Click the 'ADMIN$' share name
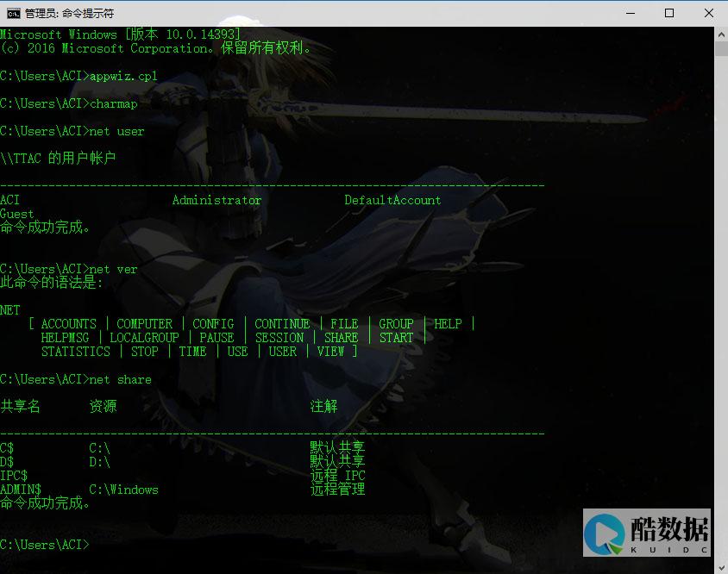 point(21,490)
